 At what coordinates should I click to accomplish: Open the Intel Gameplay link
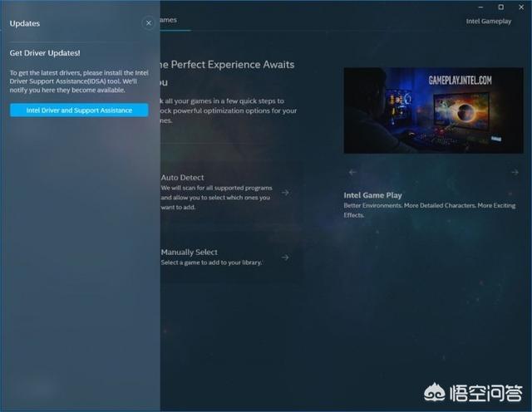pyautogui.click(x=488, y=22)
